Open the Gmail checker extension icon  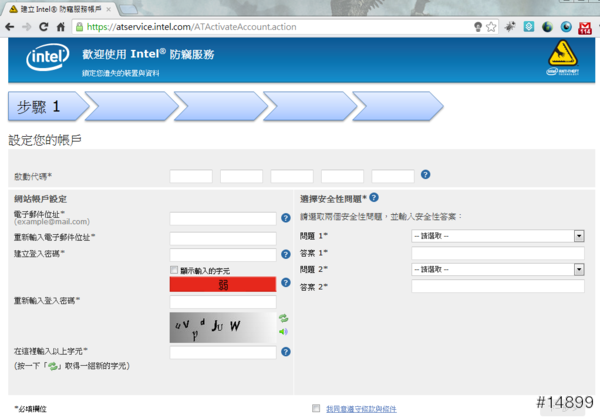(585, 28)
